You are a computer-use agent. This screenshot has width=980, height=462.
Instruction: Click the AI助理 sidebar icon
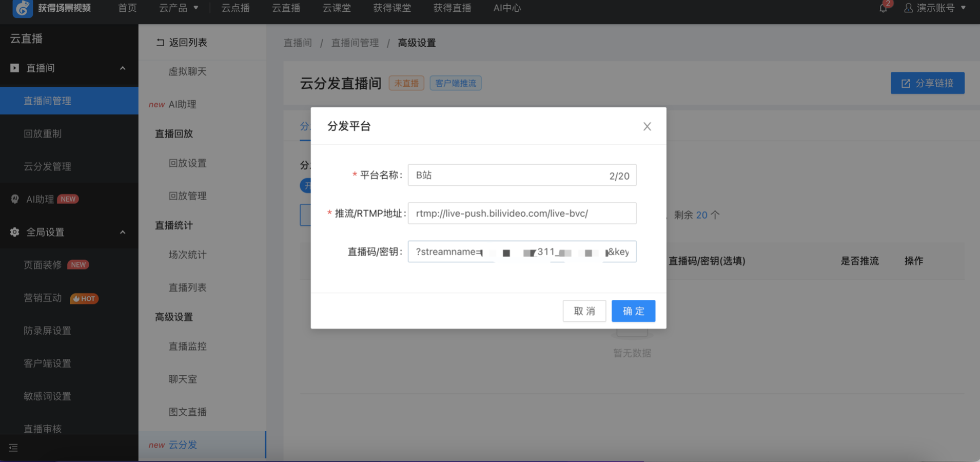[x=14, y=199]
